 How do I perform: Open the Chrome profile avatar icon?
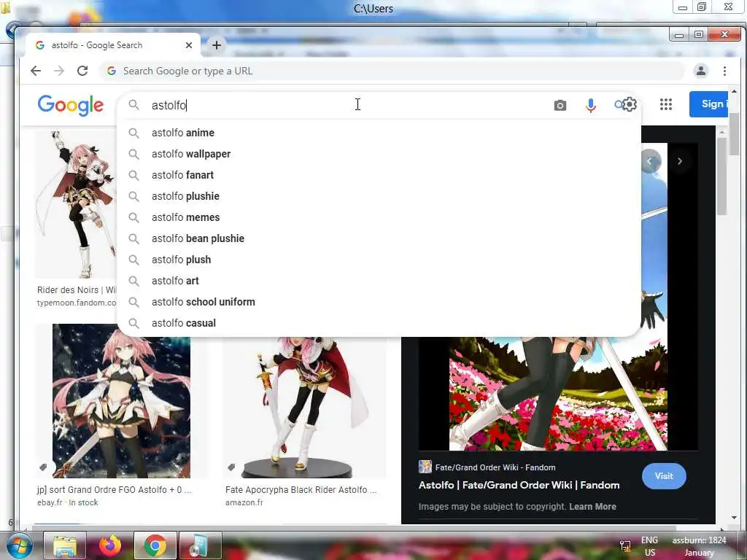(701, 71)
